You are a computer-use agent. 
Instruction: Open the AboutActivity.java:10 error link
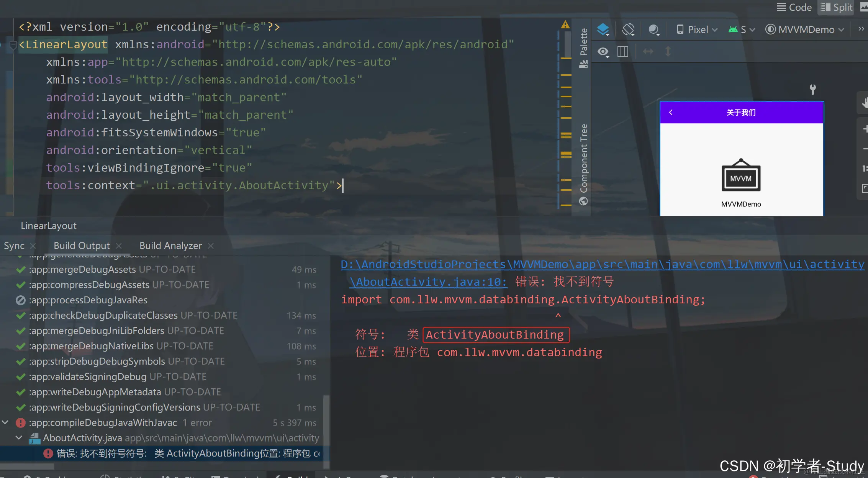pos(428,282)
